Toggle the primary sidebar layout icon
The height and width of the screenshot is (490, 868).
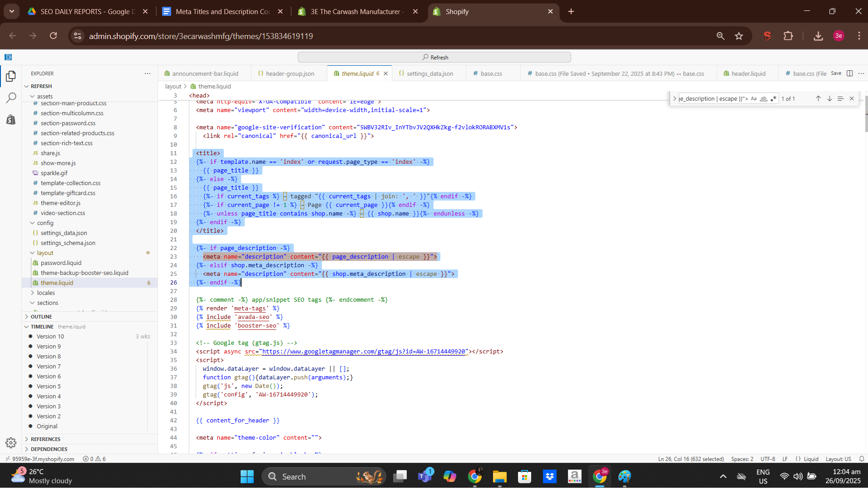point(8,57)
